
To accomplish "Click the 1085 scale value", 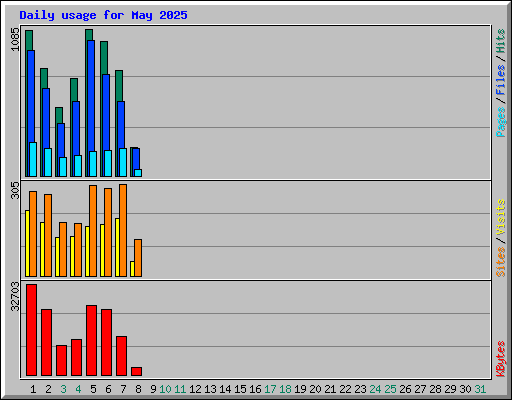I will pyautogui.click(x=15, y=39).
